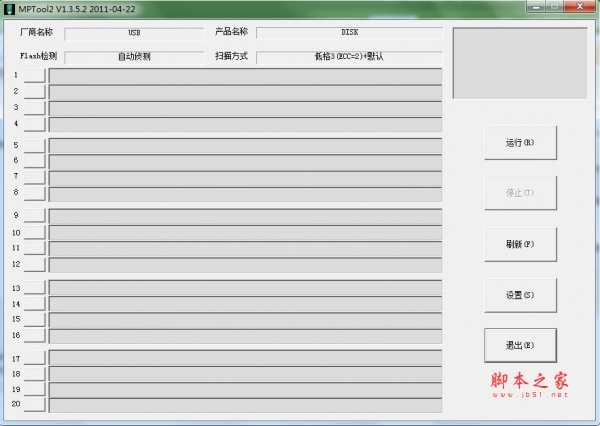Click the progress bar for port 17

[x=245, y=357]
